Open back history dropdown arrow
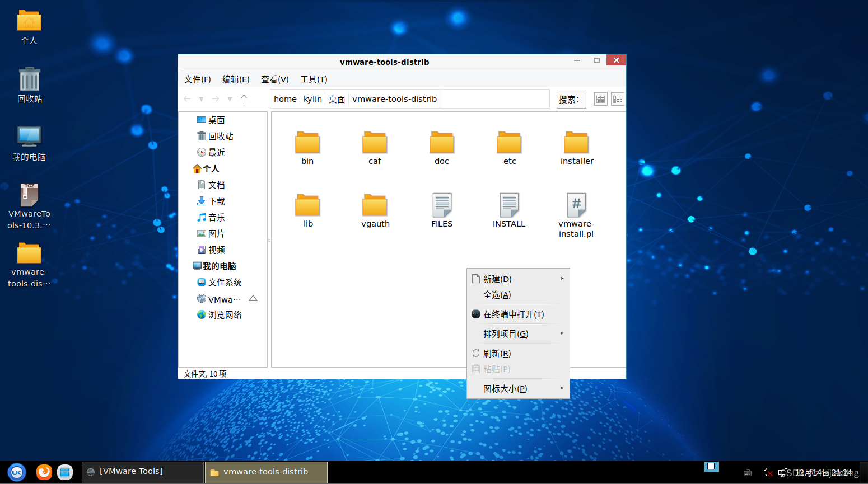This screenshot has height=484, width=868. (201, 99)
